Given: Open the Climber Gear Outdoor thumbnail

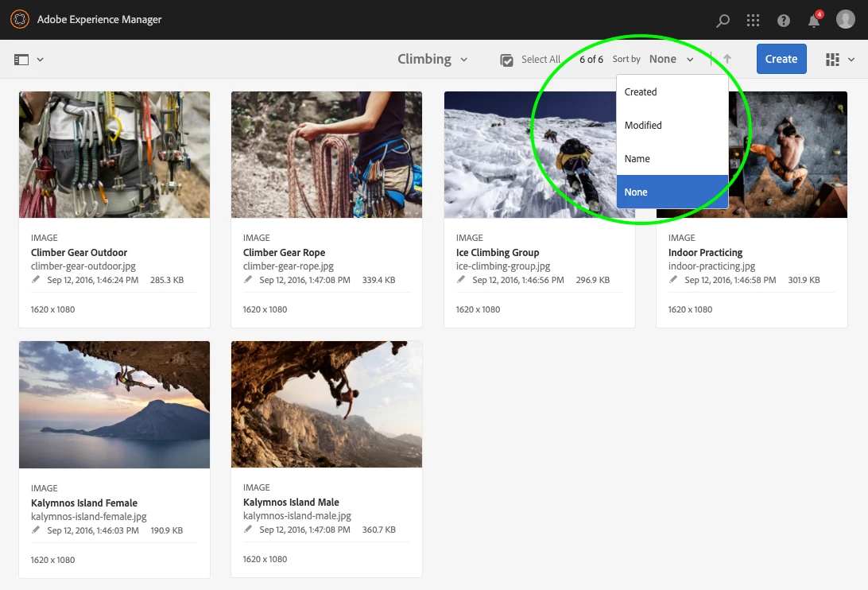Looking at the screenshot, I should pos(114,154).
